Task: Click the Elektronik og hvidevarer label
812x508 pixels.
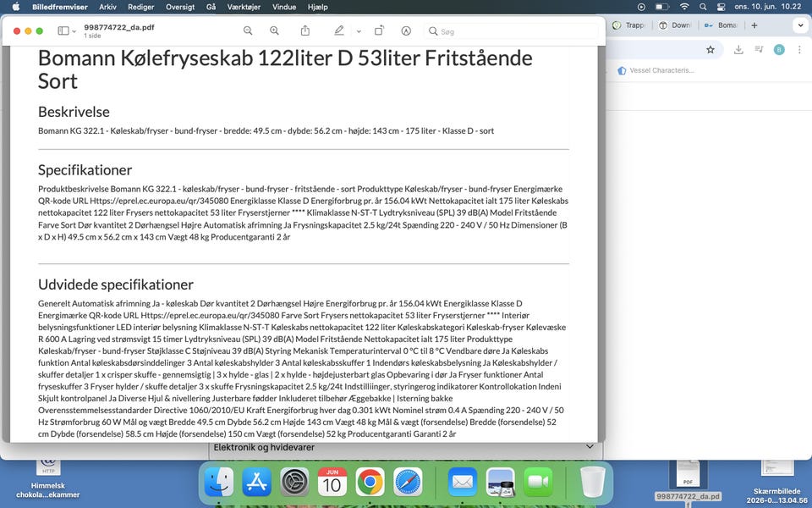Action: pos(264,447)
